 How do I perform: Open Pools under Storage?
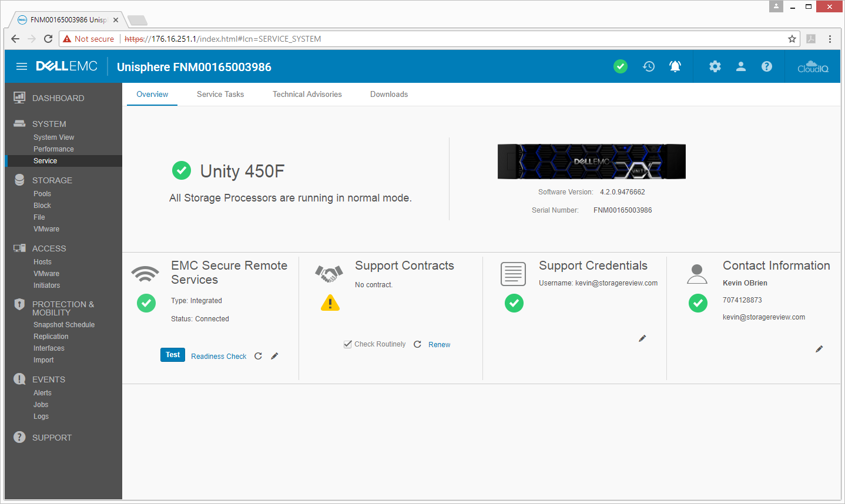pyautogui.click(x=42, y=194)
